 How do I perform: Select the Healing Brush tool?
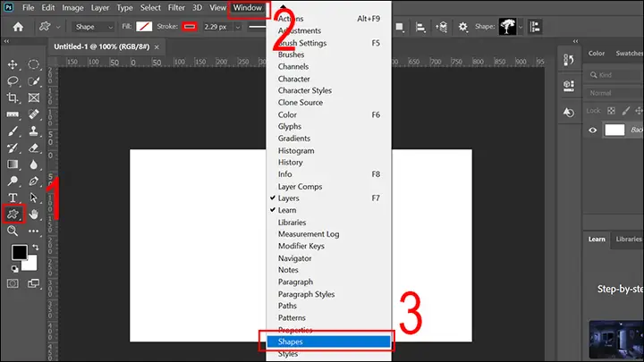pyautogui.click(x=34, y=114)
